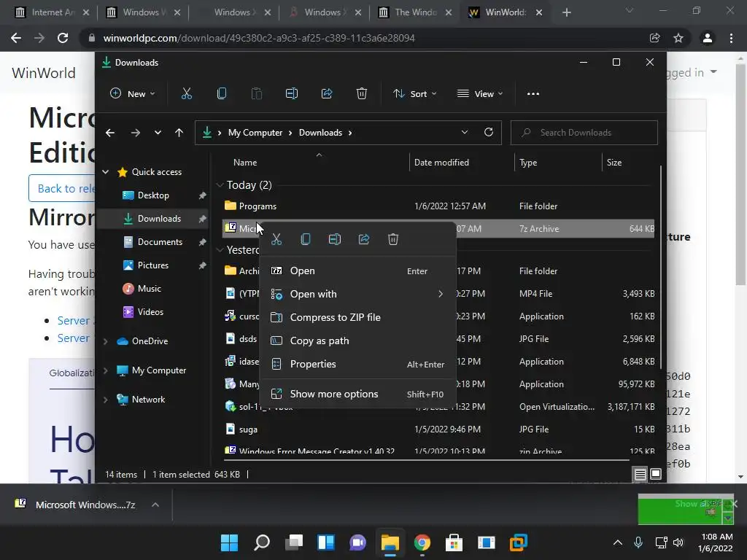Select Copy as path

(x=357, y=341)
